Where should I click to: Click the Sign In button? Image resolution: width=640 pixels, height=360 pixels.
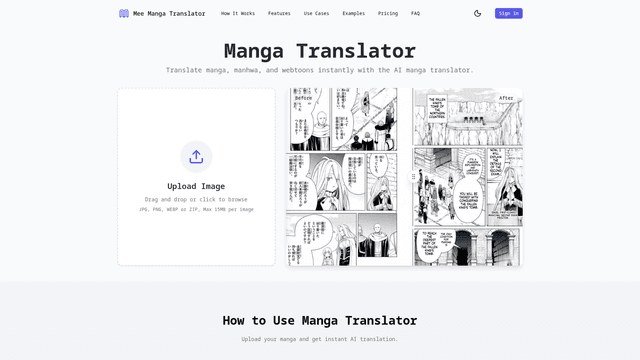click(509, 13)
